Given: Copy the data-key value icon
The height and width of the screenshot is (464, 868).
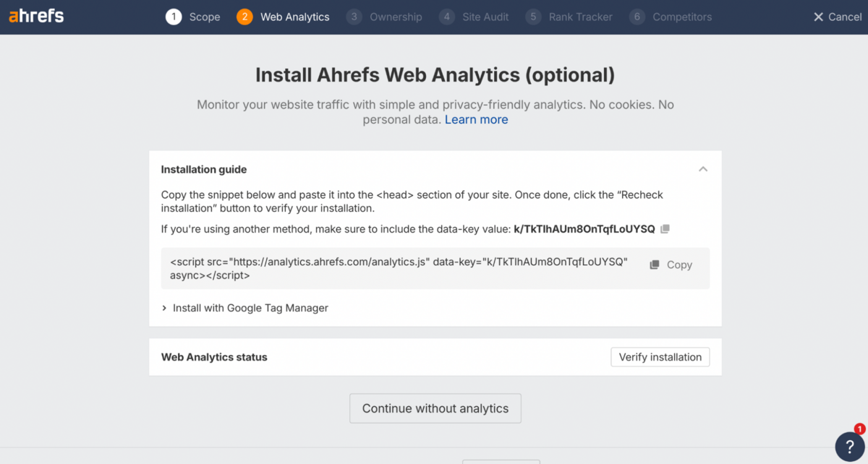Looking at the screenshot, I should [x=665, y=229].
